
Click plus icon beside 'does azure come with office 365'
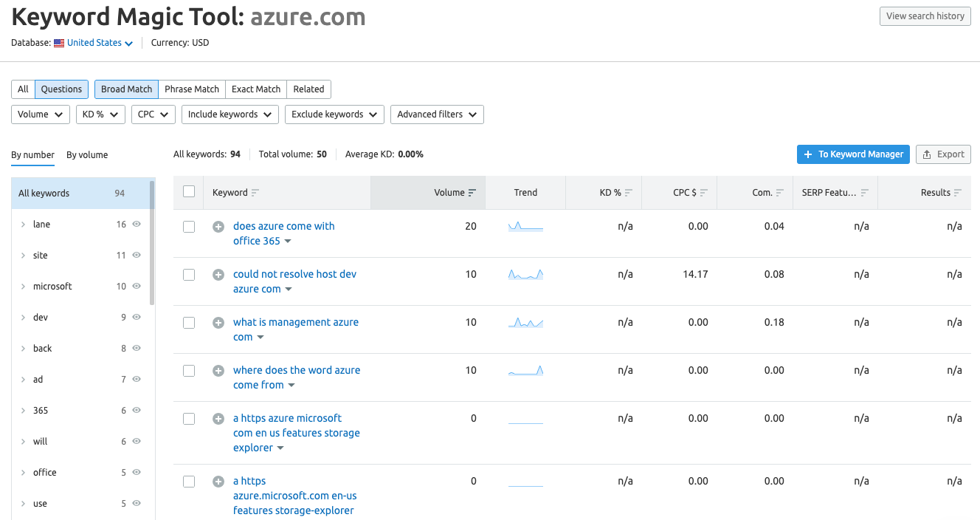[218, 227]
